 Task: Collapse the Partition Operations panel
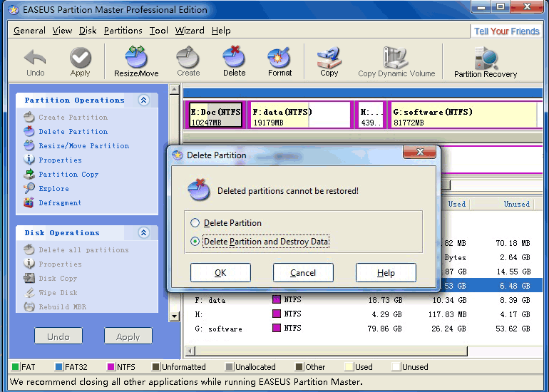[x=143, y=100]
